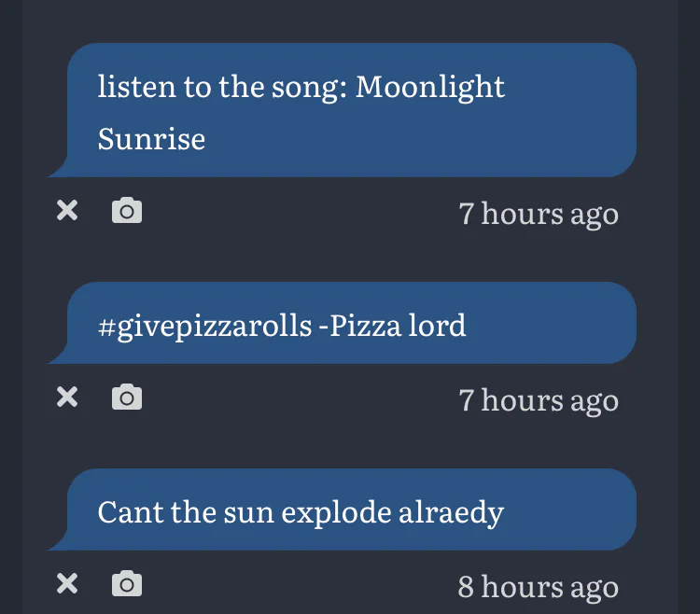Delete the "Cant the sun explode" message

(x=67, y=584)
